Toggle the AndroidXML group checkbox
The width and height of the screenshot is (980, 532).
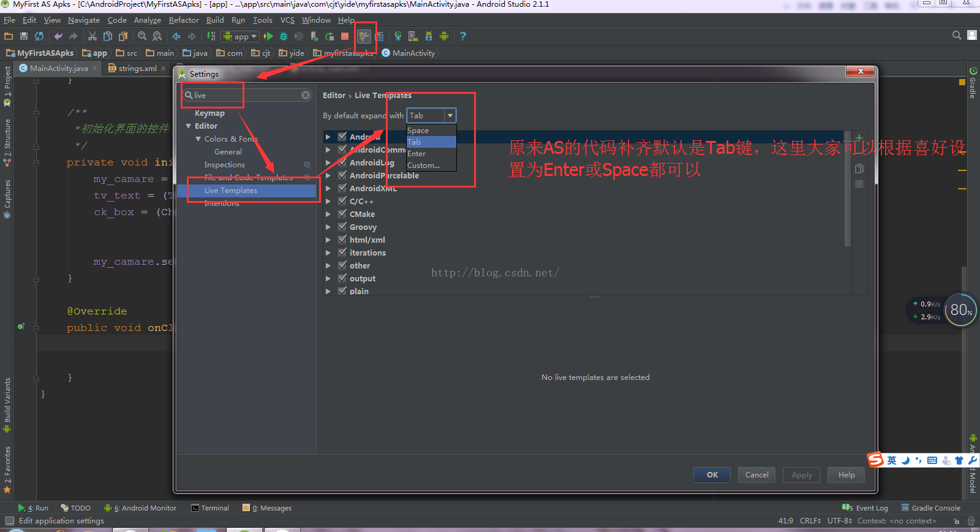click(342, 188)
